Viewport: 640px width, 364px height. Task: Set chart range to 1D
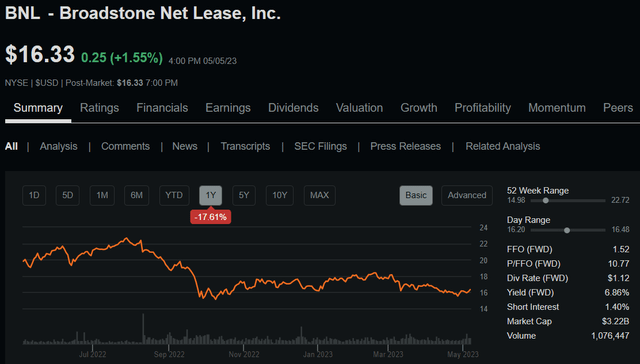(x=34, y=195)
